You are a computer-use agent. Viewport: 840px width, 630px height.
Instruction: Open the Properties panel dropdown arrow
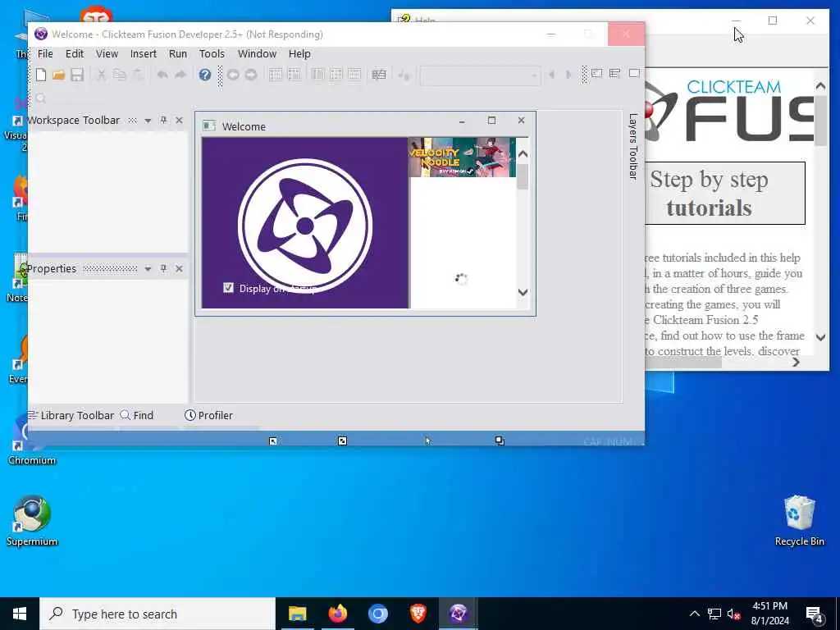coord(148,269)
